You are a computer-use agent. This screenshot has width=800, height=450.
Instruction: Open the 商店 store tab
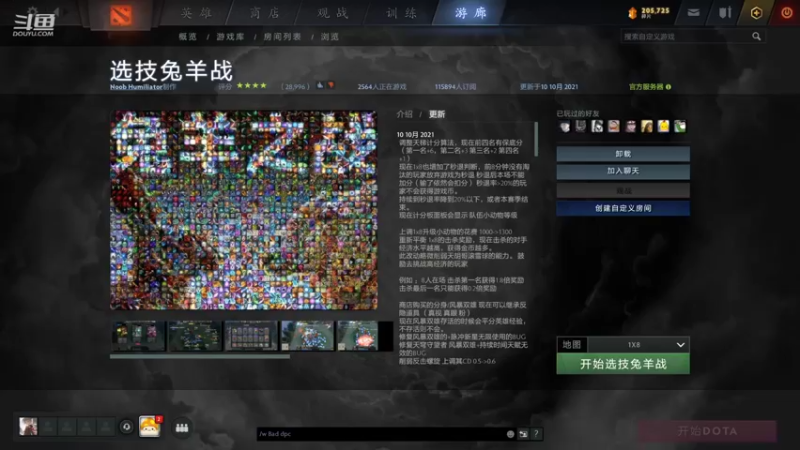click(264, 13)
